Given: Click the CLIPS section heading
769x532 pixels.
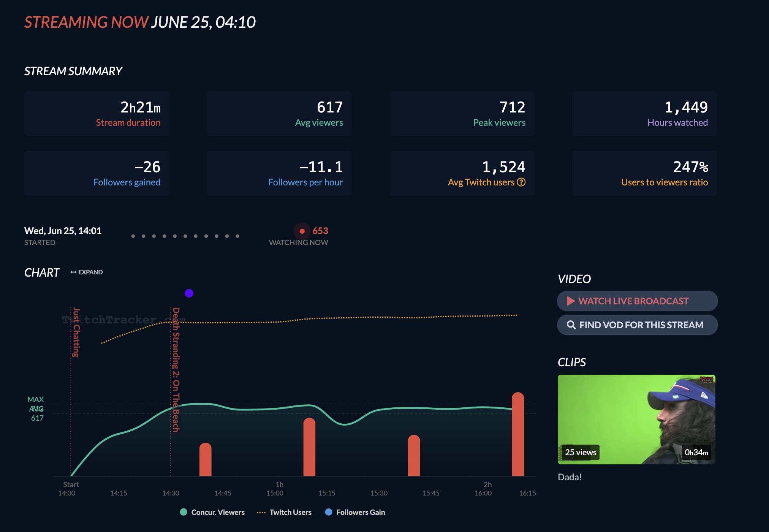Looking at the screenshot, I should (571, 362).
